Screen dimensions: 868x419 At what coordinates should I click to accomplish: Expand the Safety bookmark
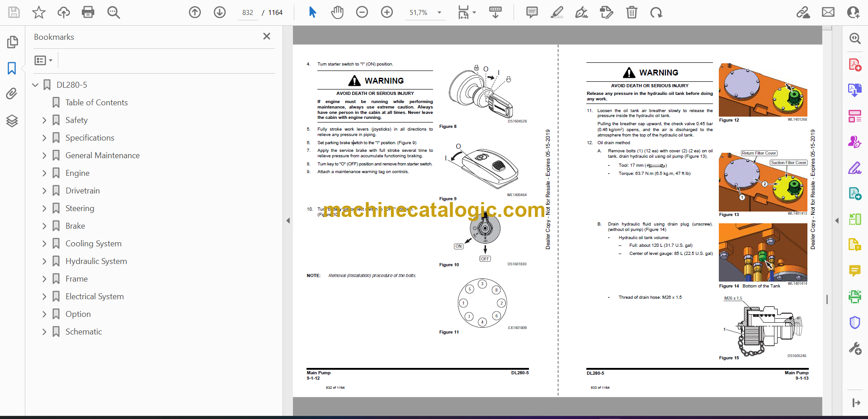pyautogui.click(x=44, y=120)
